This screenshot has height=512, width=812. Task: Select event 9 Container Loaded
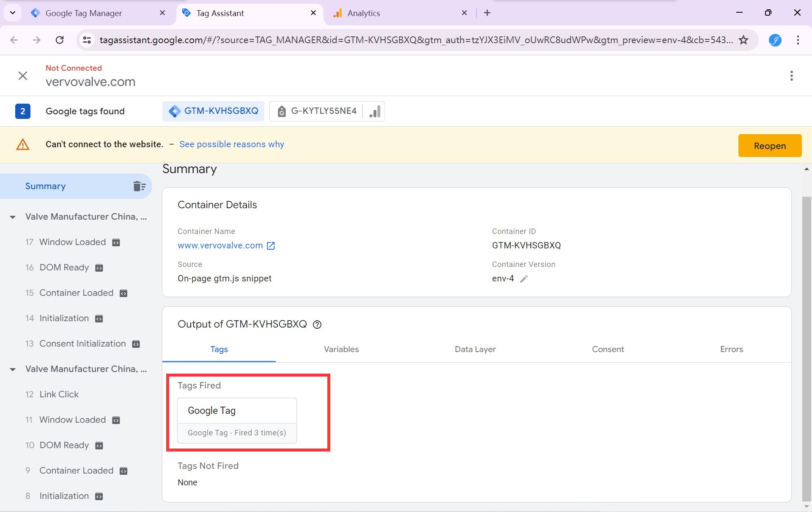(76, 471)
